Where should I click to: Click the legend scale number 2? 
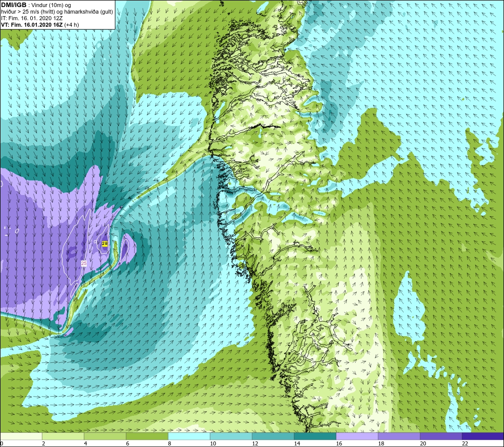coord(43,443)
